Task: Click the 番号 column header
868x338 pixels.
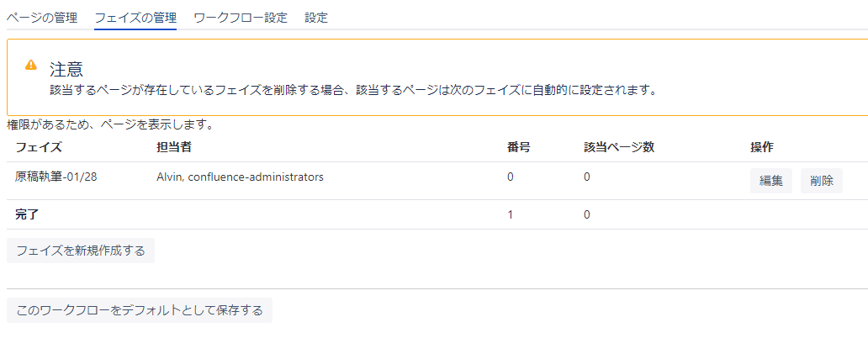Action: (x=519, y=147)
